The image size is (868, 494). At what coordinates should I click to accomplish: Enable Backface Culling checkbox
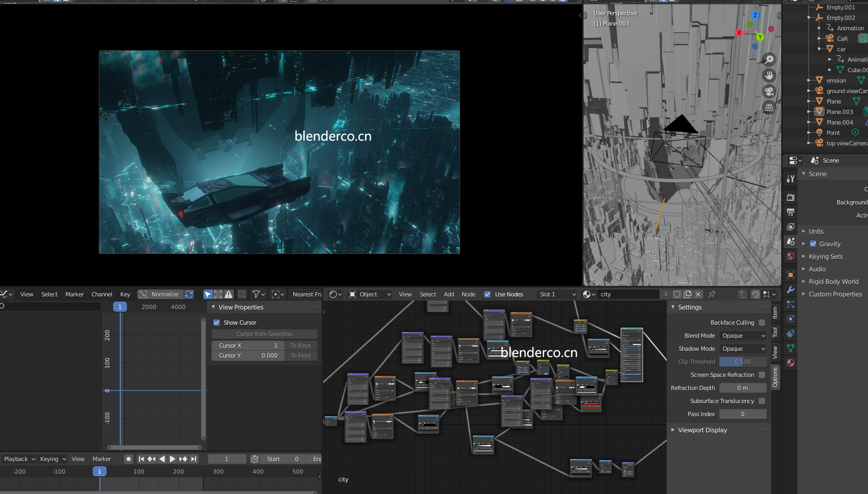click(x=762, y=323)
